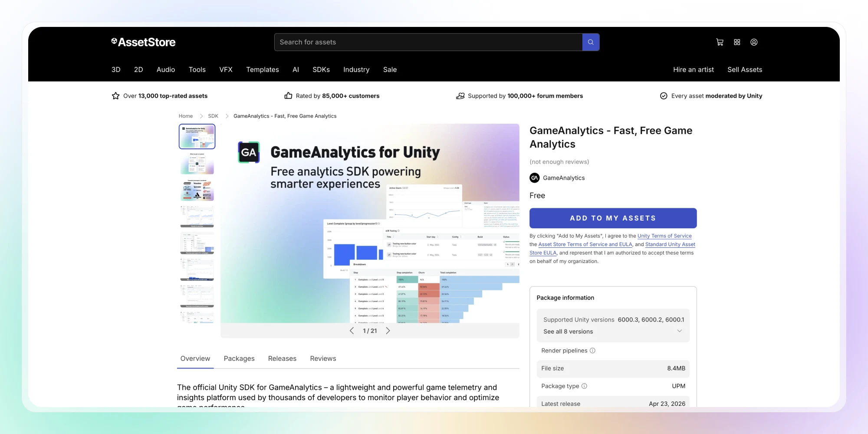
Task: Click the Package information heading
Action: click(x=566, y=298)
